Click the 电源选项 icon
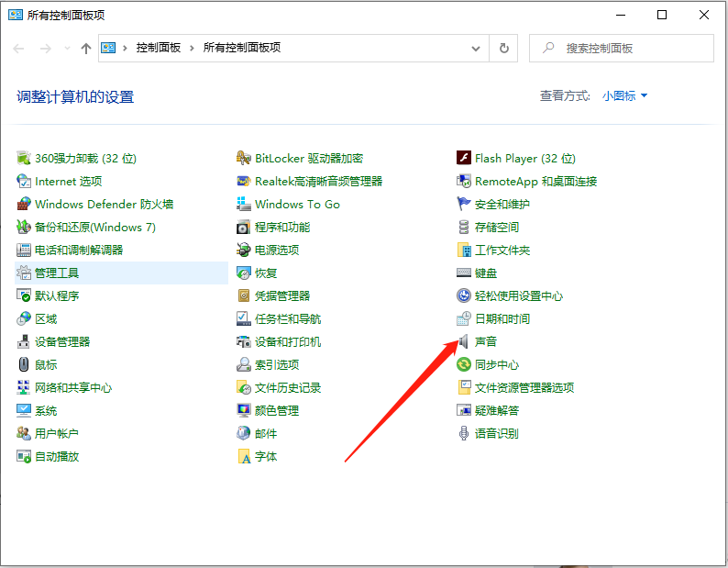728x568 pixels. pyautogui.click(x=244, y=250)
